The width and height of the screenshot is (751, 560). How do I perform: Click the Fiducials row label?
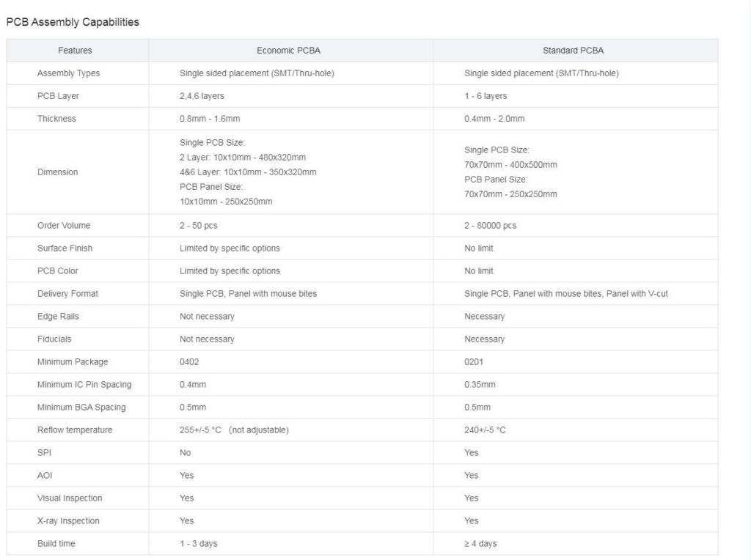(x=54, y=339)
